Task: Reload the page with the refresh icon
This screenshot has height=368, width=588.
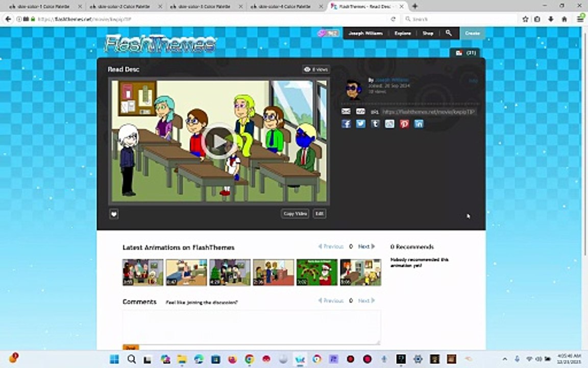Action: click(393, 19)
